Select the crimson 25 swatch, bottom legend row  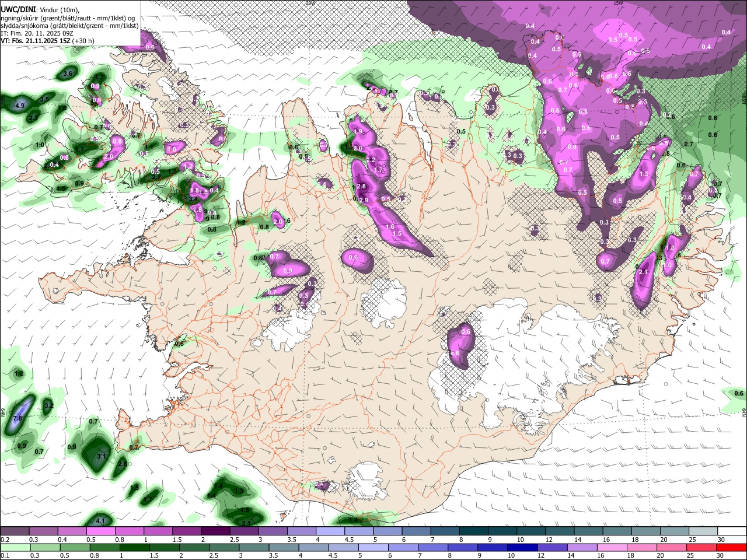point(702,547)
